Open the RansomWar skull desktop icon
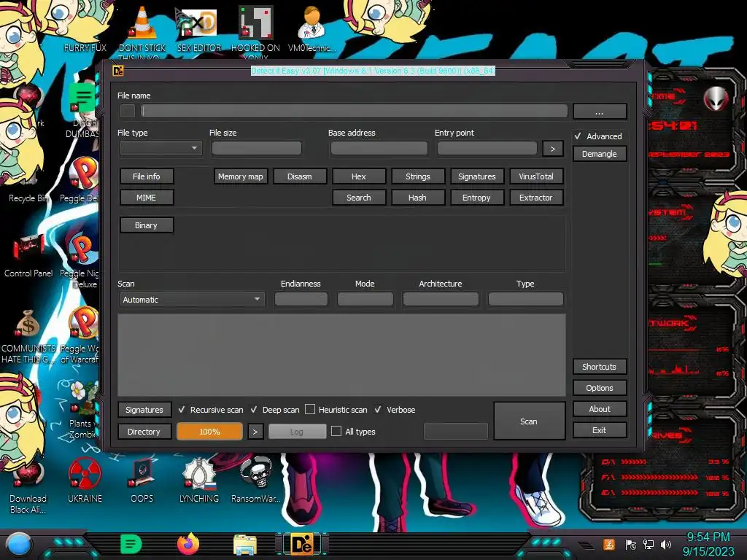The image size is (747, 560). tap(256, 480)
